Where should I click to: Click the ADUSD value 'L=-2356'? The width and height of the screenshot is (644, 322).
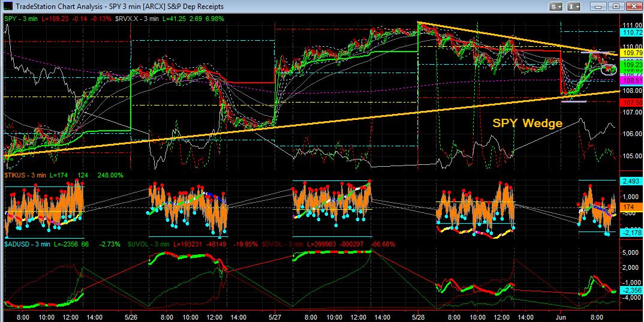click(65, 244)
